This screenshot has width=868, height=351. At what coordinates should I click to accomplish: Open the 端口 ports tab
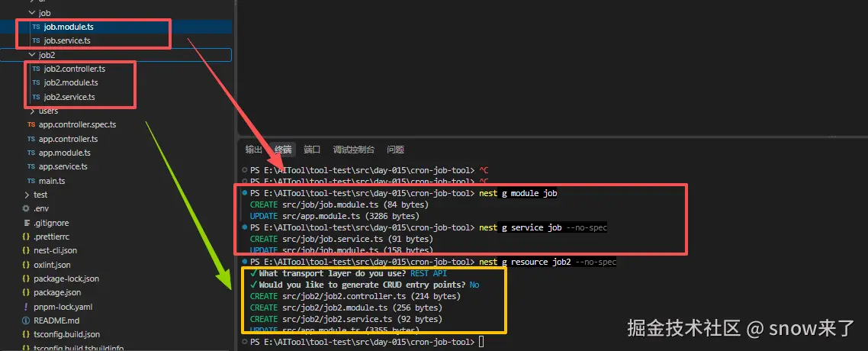[312, 150]
